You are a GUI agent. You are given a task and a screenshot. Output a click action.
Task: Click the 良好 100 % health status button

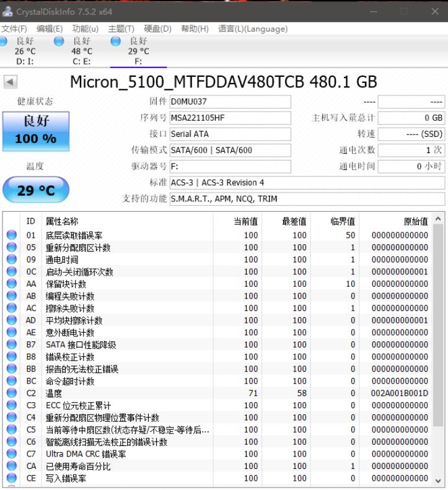36,131
